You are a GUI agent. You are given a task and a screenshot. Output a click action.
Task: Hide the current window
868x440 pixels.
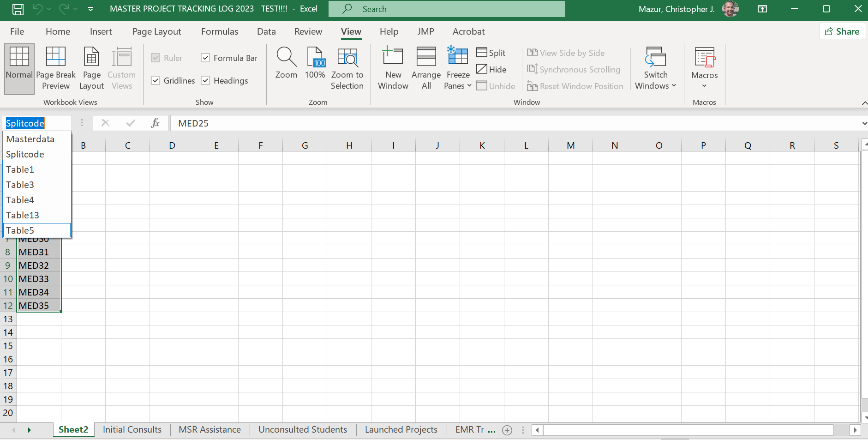tap(491, 69)
